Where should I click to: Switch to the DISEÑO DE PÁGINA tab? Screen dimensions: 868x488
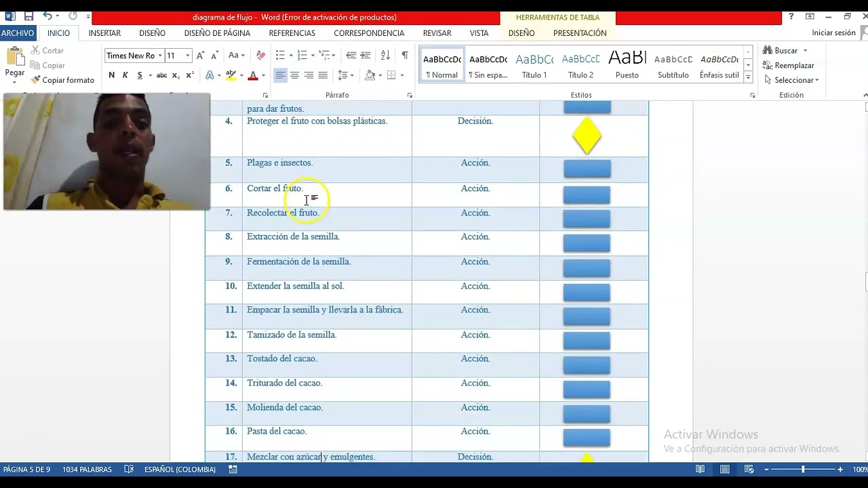tap(217, 33)
